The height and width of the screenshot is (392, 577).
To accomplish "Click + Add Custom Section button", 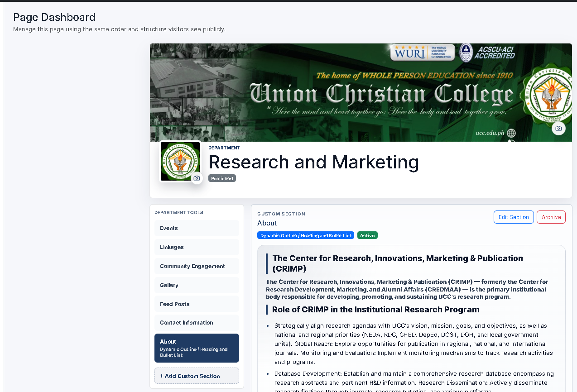I will pos(197,376).
